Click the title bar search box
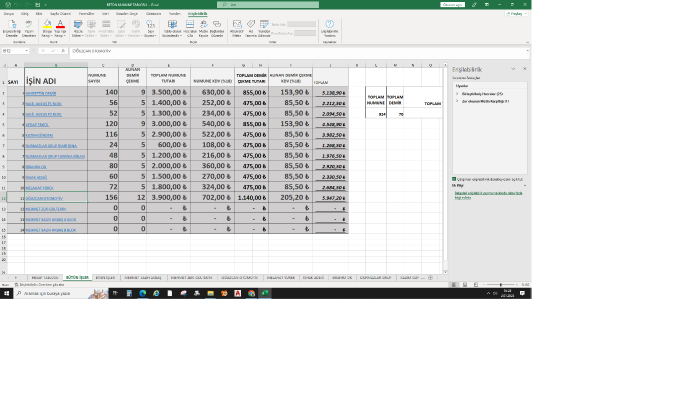700x394 pixels. pos(268,4)
